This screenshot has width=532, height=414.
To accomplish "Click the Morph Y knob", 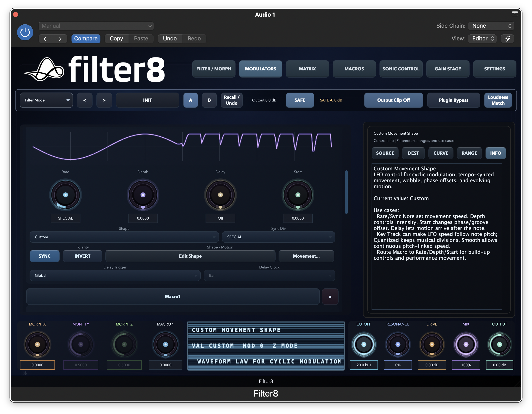I will coord(81,344).
